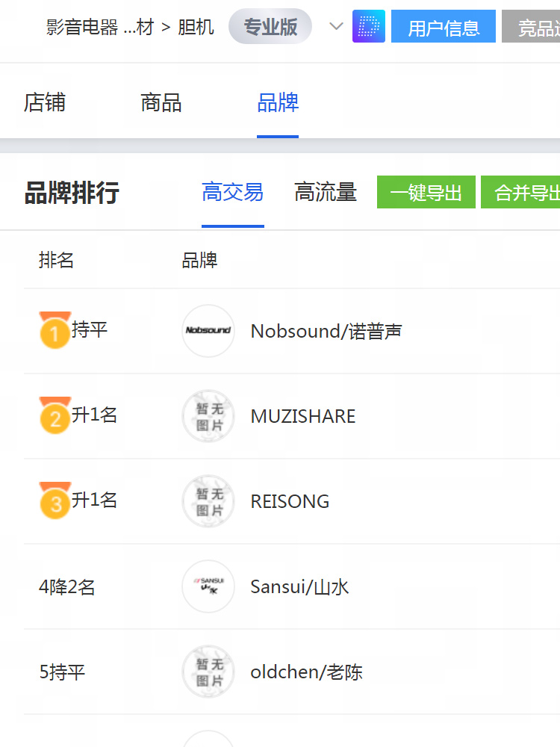Open oldchen/老陈 brand name
Viewport: 560px width, 747px height.
306,672
